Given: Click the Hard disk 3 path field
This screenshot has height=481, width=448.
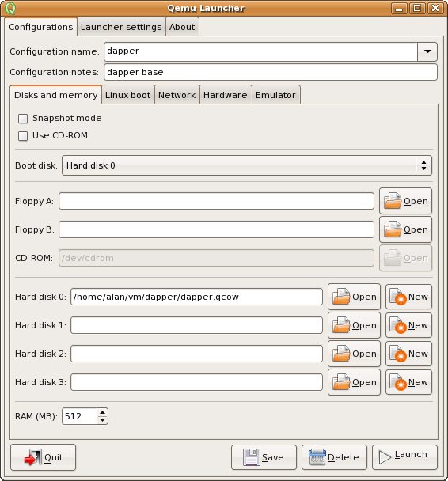Looking at the screenshot, I should tap(196, 382).
